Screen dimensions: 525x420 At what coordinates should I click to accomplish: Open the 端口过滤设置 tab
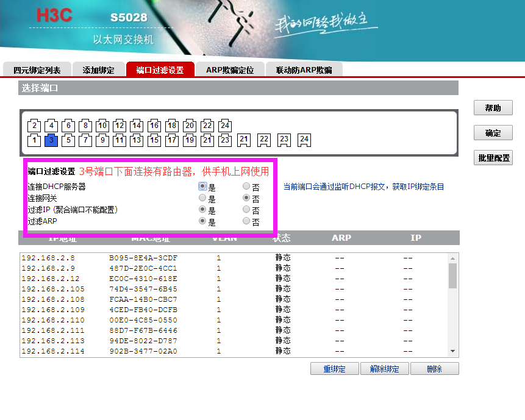point(160,69)
